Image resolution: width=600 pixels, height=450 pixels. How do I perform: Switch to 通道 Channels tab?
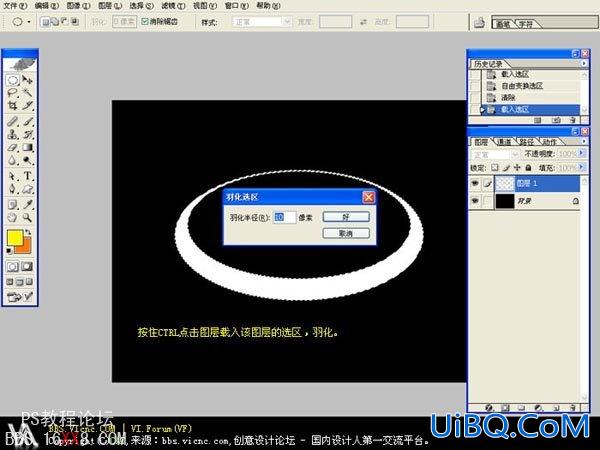point(504,142)
